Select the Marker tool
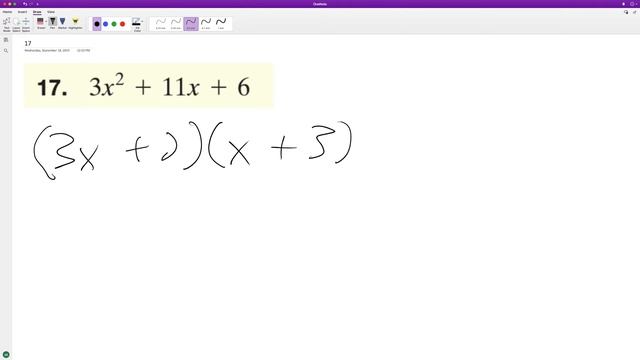This screenshot has height=360, width=640. click(62, 23)
